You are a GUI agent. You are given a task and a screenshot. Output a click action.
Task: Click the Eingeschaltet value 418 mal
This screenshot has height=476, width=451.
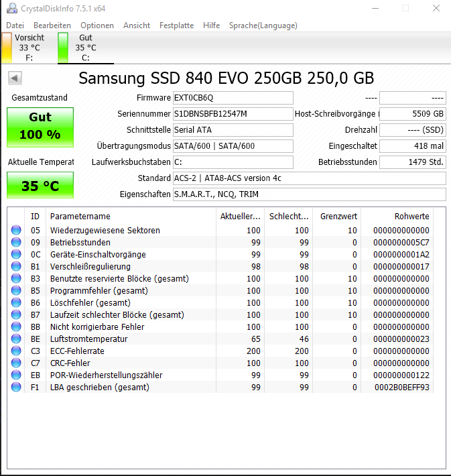click(413, 146)
